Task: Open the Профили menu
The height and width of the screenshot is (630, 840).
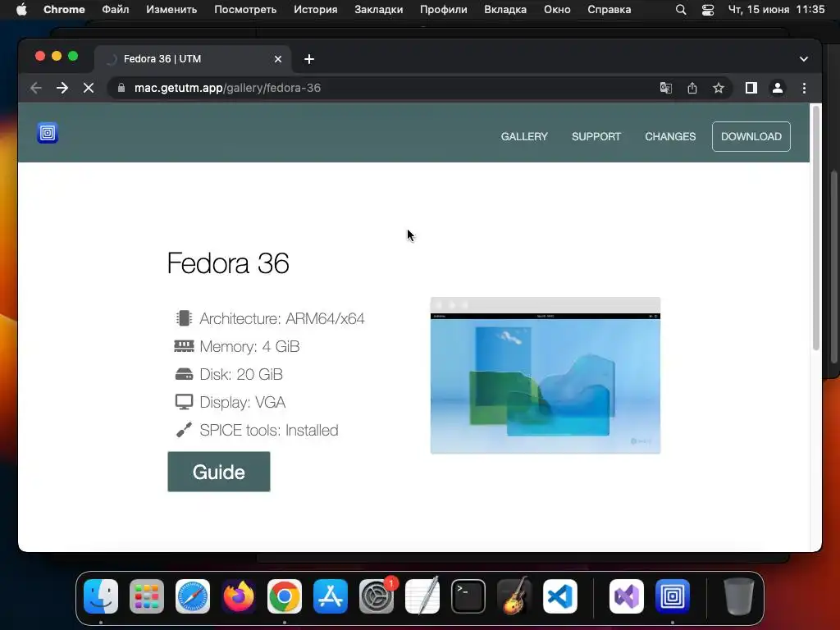Action: 444,10
